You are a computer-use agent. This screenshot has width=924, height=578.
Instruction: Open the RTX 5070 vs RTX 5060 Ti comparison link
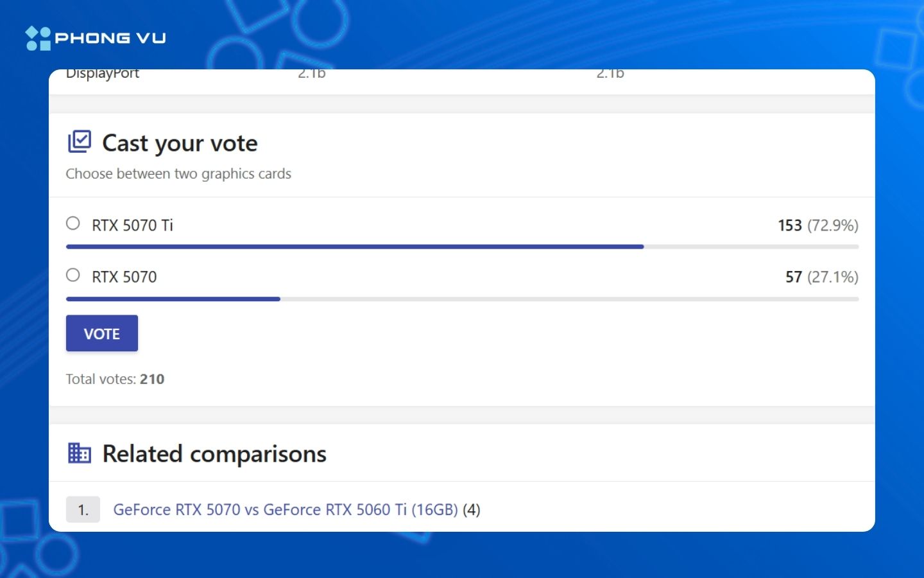click(x=286, y=510)
